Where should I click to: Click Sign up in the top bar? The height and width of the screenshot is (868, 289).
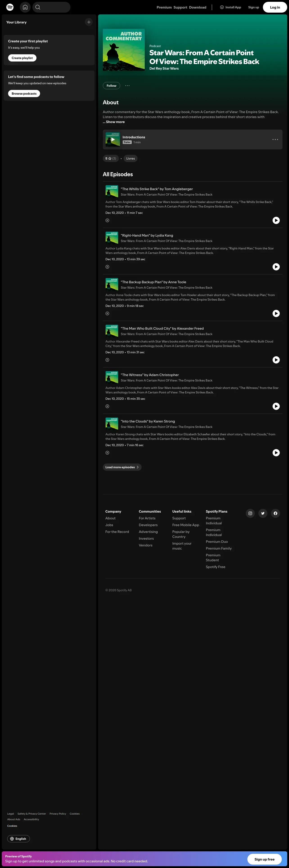[x=254, y=7]
